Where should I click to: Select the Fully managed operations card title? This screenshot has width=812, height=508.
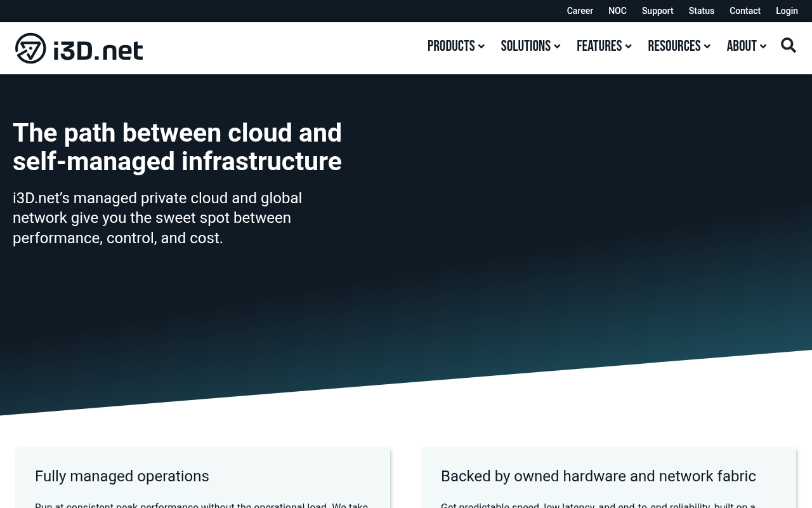pyautogui.click(x=122, y=476)
